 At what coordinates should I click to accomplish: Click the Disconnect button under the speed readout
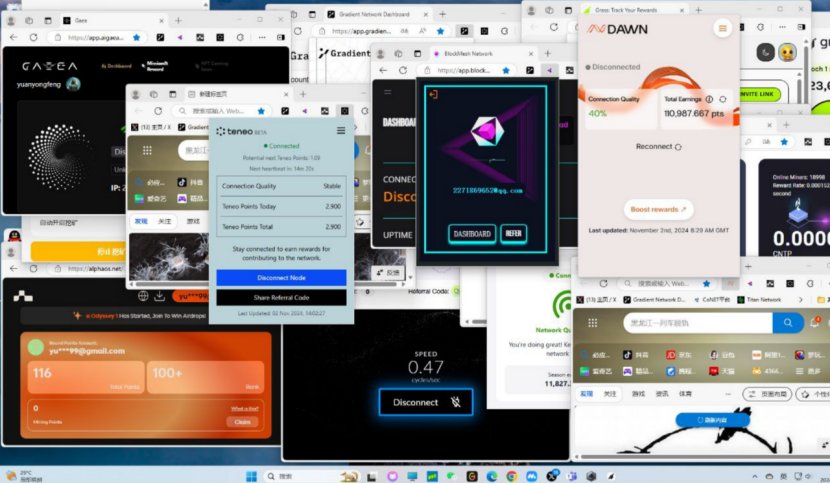[426, 402]
